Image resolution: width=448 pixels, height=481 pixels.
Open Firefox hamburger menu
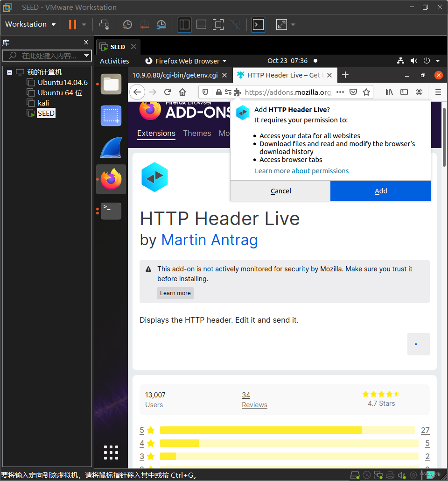pos(438,92)
